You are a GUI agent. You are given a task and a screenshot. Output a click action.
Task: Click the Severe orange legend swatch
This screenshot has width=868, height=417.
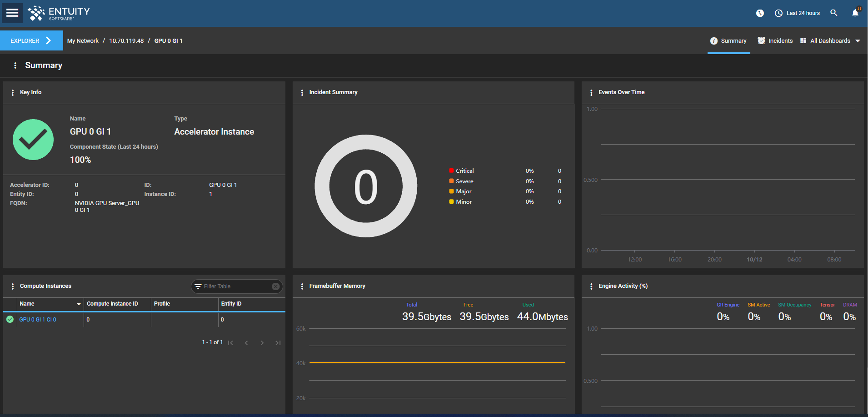[451, 181]
